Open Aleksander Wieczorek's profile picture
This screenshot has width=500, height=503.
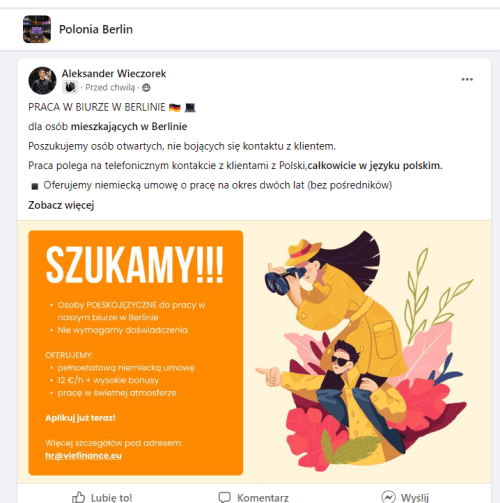[42, 81]
